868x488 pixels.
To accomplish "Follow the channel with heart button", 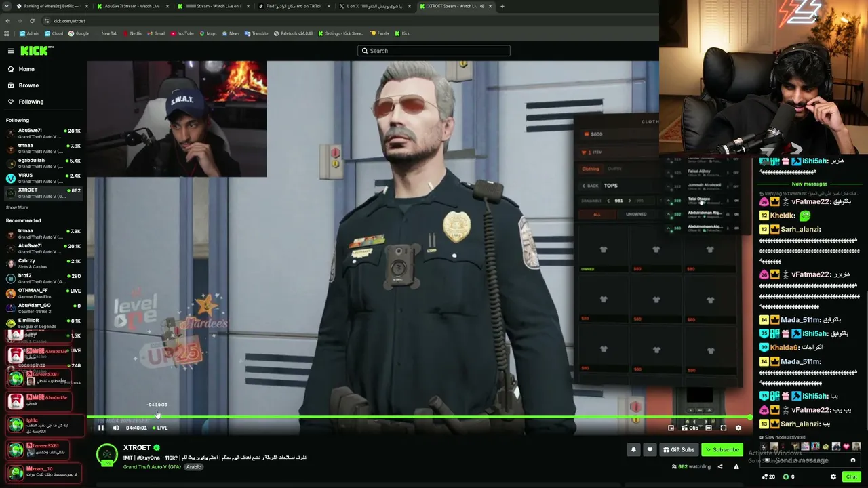I will (650, 450).
